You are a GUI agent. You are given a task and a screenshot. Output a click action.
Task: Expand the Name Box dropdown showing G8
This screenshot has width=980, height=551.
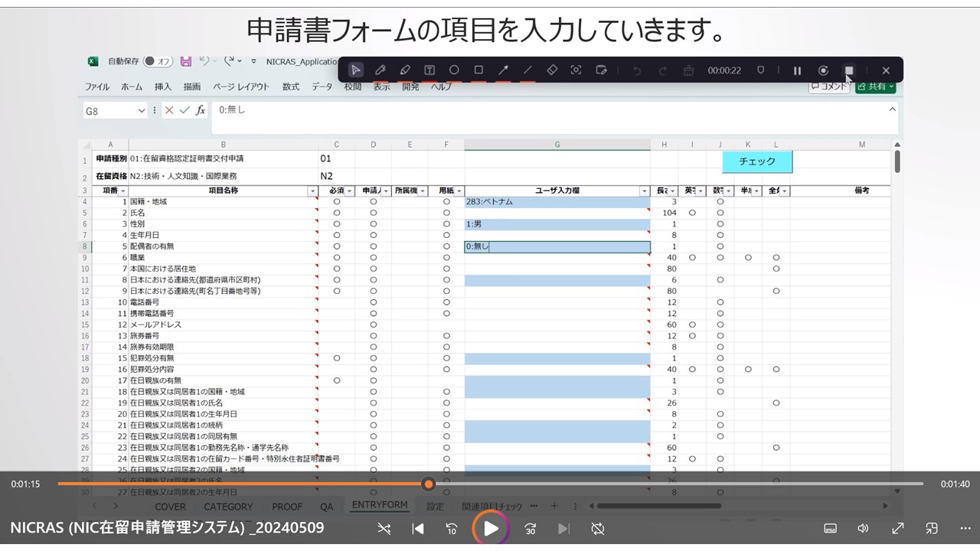point(141,111)
